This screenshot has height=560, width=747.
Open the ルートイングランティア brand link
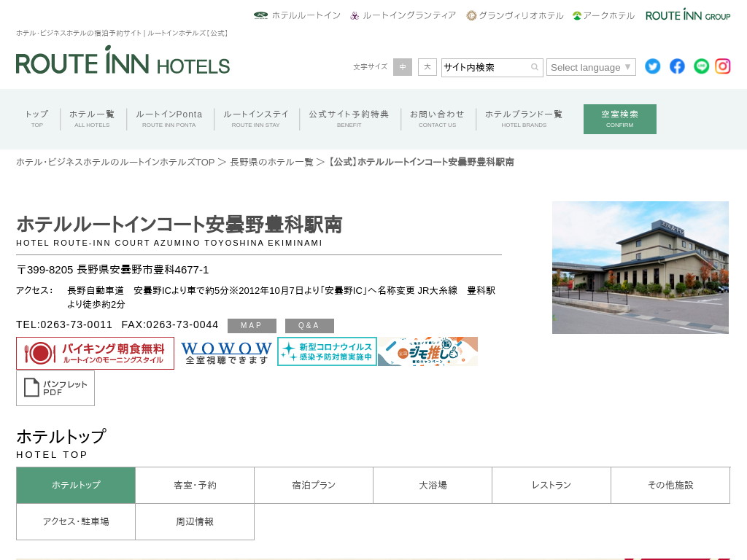coord(403,15)
